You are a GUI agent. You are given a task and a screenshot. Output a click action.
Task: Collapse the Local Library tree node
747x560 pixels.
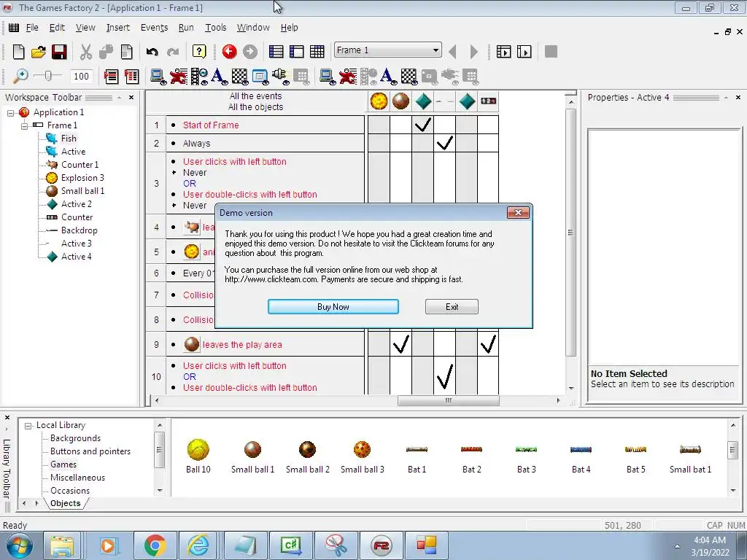tap(28, 426)
